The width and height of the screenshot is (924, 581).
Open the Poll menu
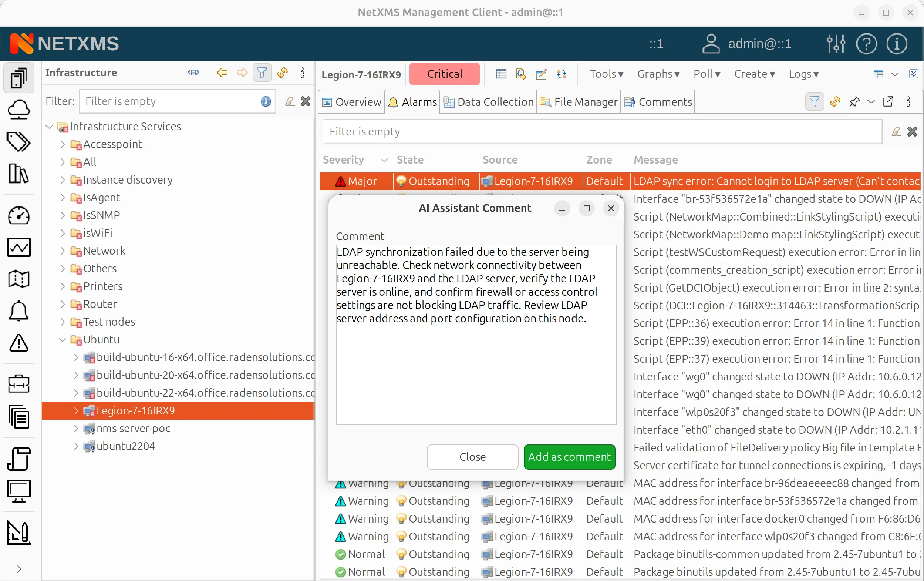point(707,74)
